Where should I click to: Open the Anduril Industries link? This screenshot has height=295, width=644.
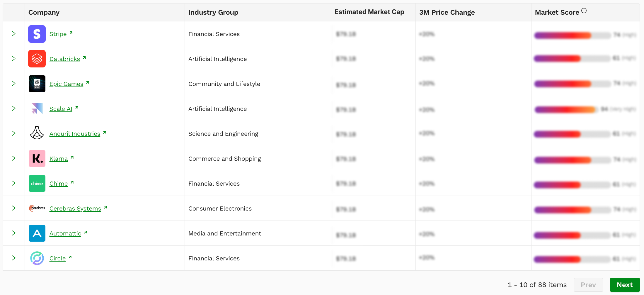click(75, 134)
